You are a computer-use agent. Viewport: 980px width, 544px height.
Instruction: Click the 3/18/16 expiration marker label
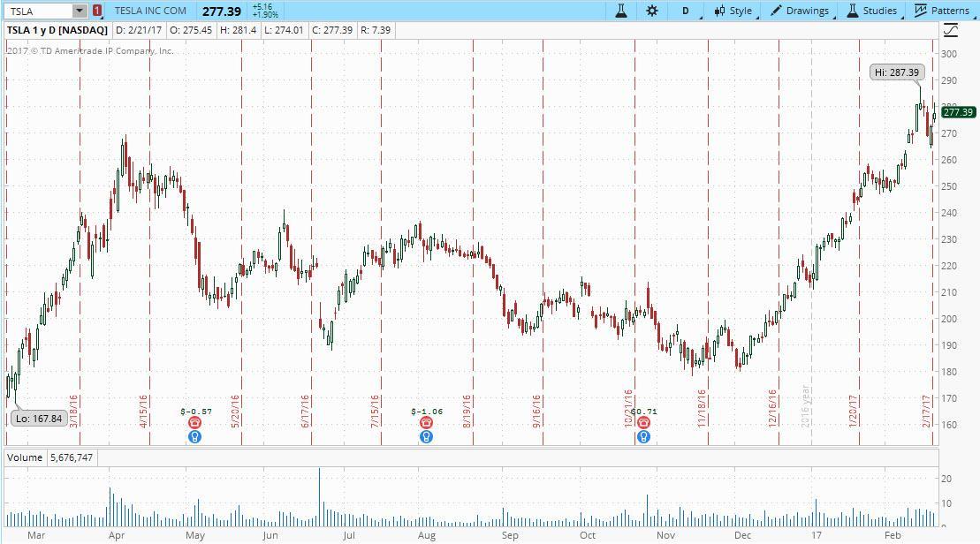pyautogui.click(x=73, y=411)
